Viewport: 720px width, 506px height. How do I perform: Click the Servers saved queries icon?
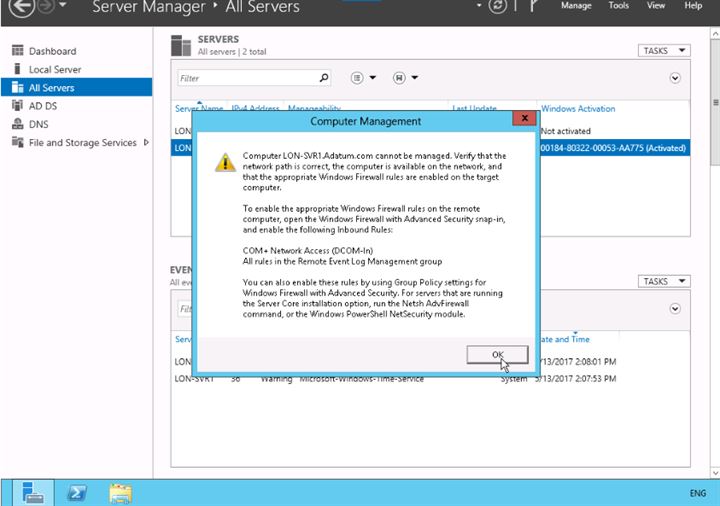[x=399, y=78]
